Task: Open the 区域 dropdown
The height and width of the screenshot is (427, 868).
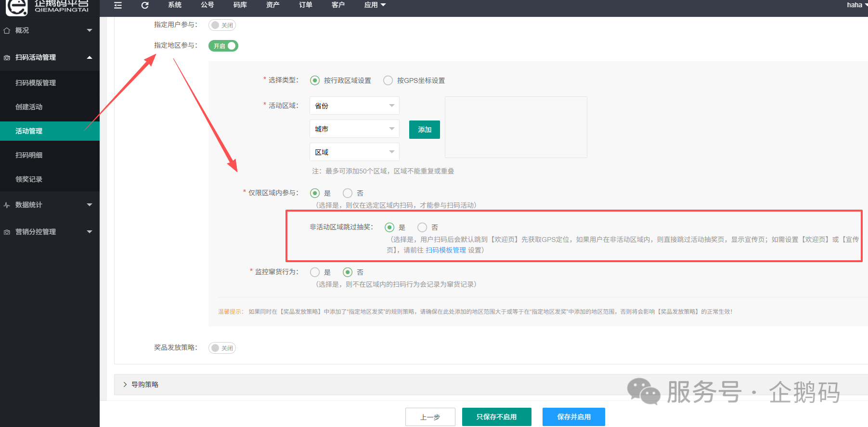Action: pos(354,152)
